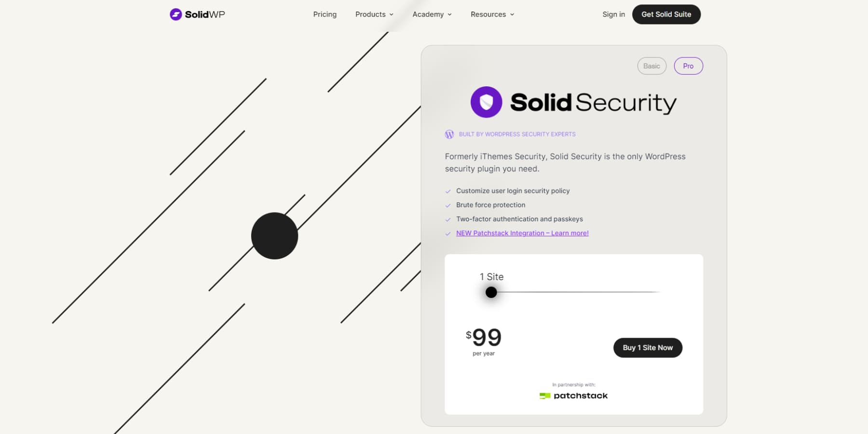868x434 pixels.
Task: Click the checkmark beside Brute force protection
Action: [x=448, y=205]
